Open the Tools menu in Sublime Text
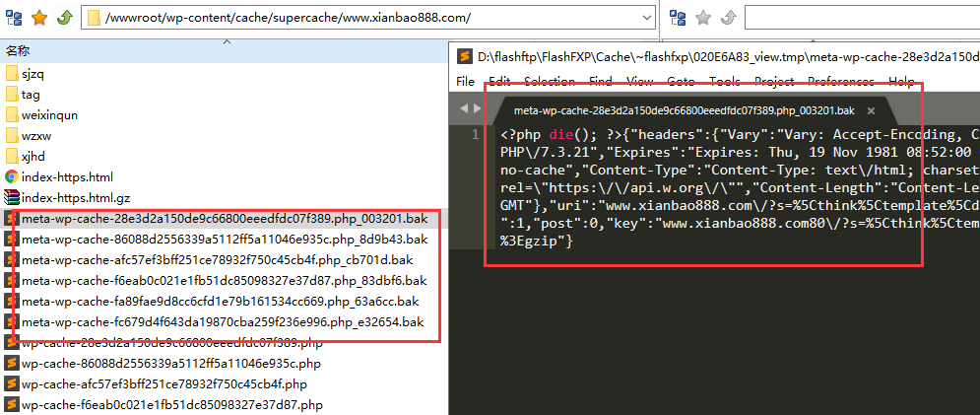The height and width of the screenshot is (415, 980). [x=724, y=82]
